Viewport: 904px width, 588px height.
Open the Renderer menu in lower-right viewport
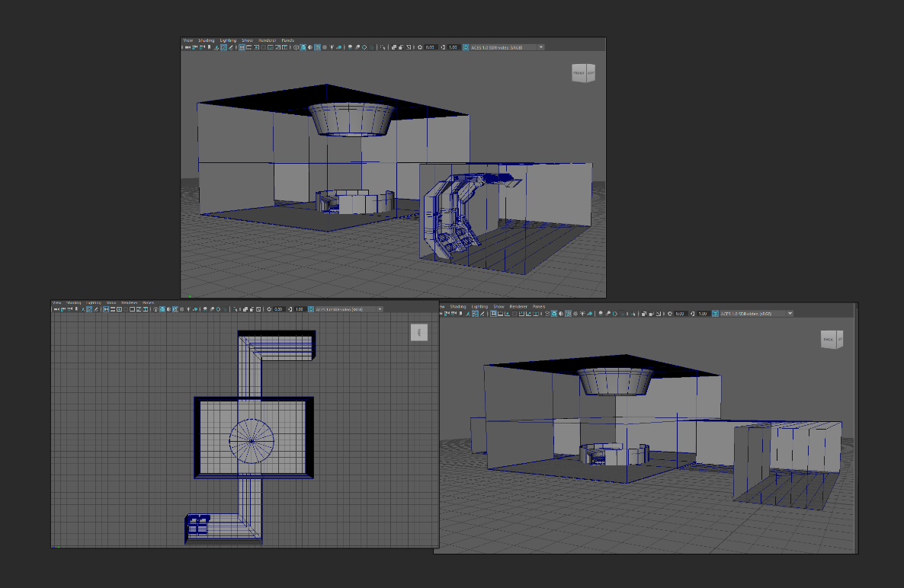pos(518,307)
